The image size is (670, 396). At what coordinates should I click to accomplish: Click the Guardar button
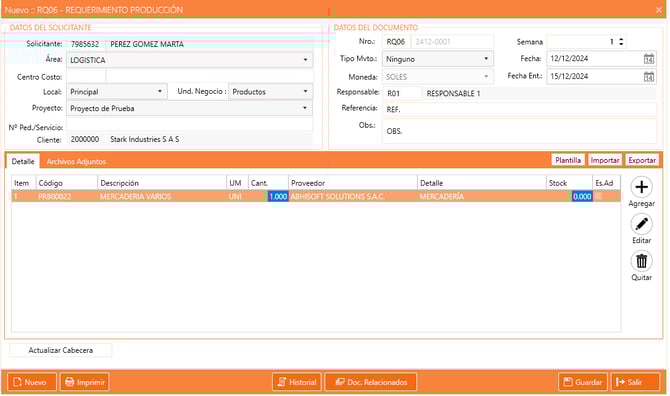pos(583,382)
